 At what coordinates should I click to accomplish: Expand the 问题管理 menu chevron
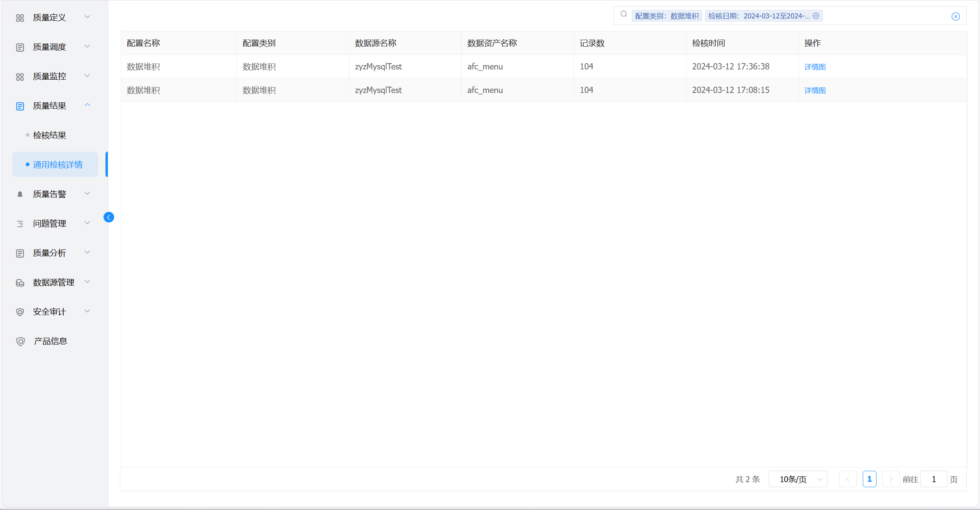87,223
